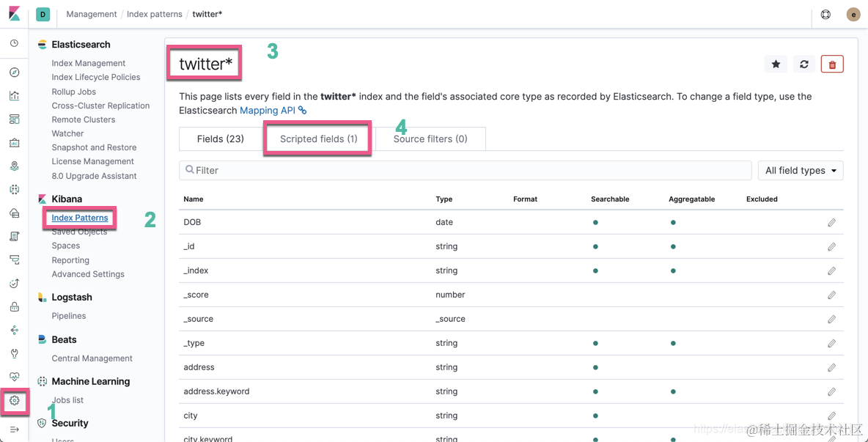Open the Logs app icon
Image resolution: width=868 pixels, height=442 pixels.
[x=15, y=236]
